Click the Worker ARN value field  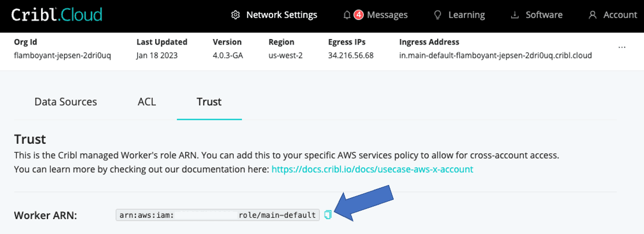tap(217, 215)
